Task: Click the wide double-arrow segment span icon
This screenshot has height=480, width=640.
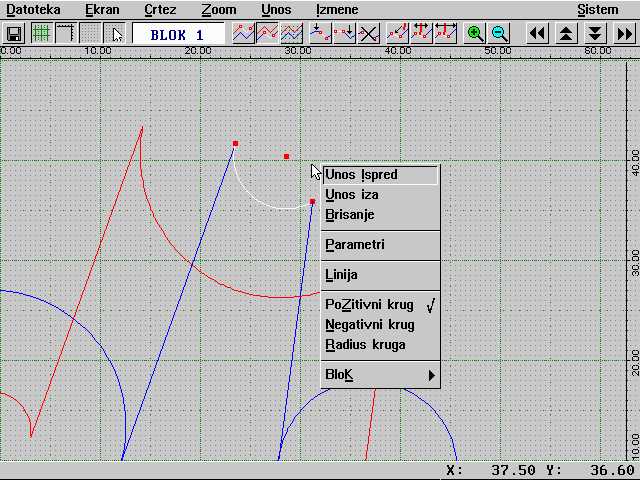Action: (446, 33)
